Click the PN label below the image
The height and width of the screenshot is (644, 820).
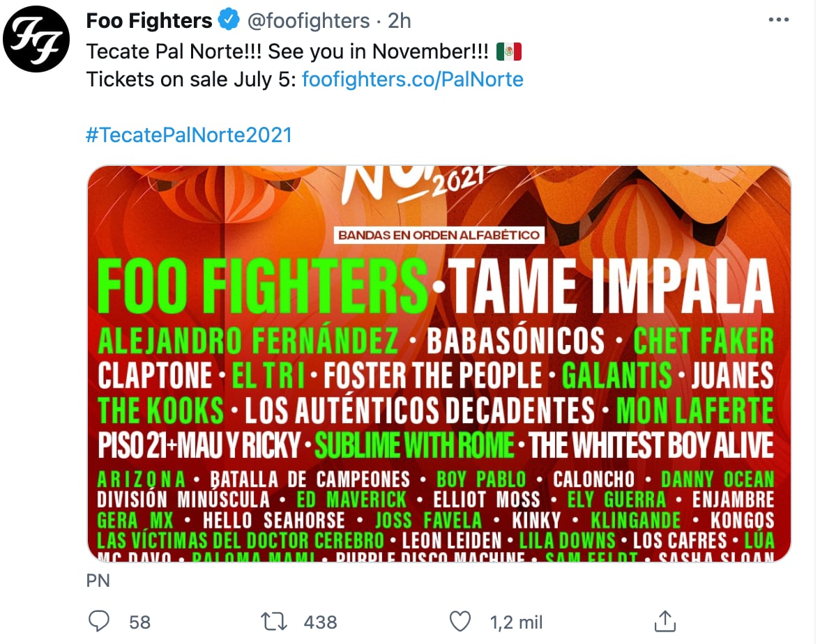(x=98, y=580)
